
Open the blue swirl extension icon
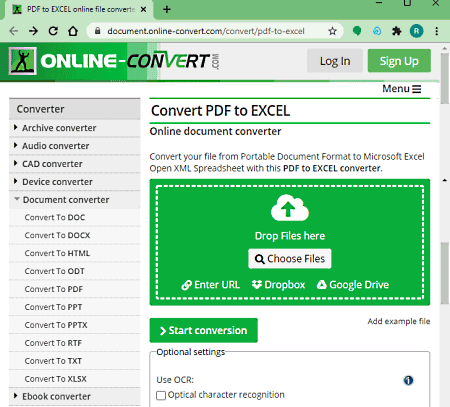[x=377, y=31]
